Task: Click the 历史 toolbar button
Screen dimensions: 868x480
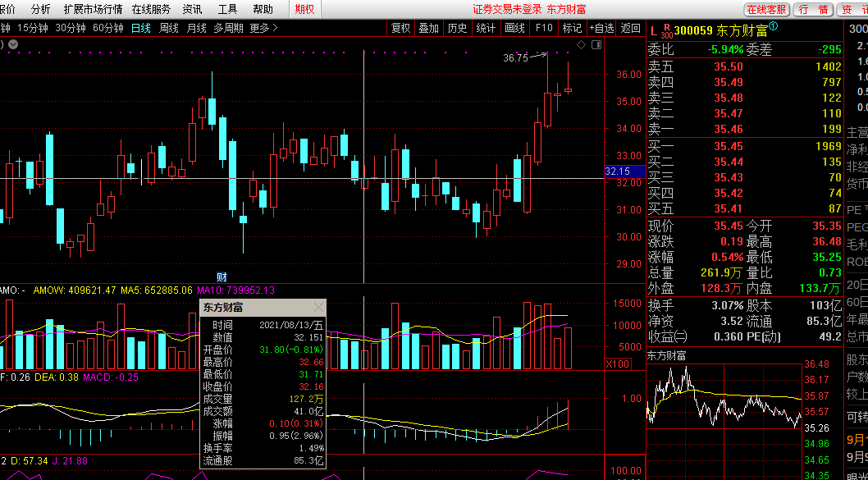Action: (x=457, y=28)
